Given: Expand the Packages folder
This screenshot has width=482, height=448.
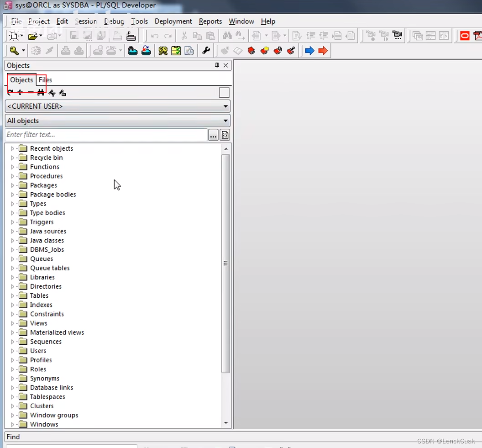Looking at the screenshot, I should click(12, 185).
